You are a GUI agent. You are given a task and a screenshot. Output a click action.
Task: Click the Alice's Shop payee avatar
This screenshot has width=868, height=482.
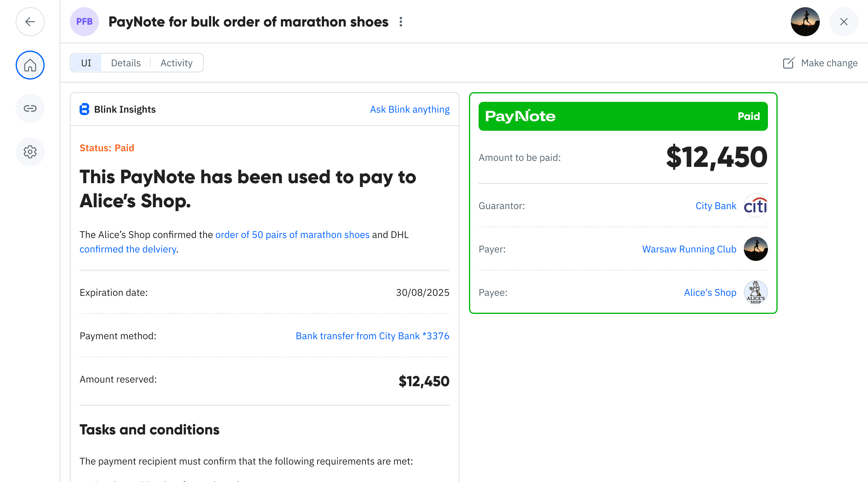tap(756, 293)
